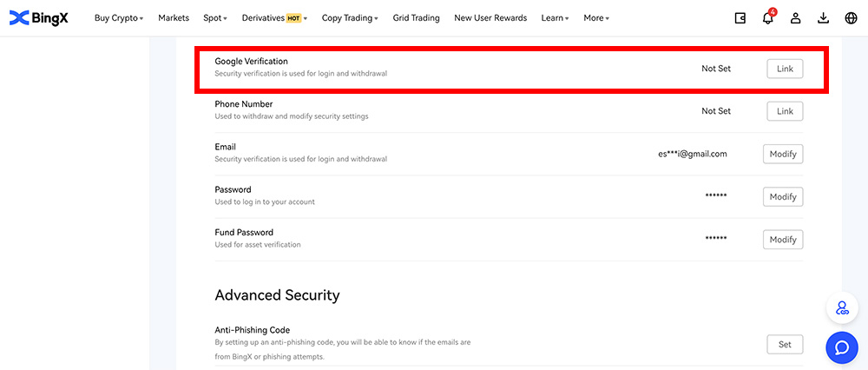The height and width of the screenshot is (370, 868).
Task: Open the language globe icon
Action: click(851, 18)
